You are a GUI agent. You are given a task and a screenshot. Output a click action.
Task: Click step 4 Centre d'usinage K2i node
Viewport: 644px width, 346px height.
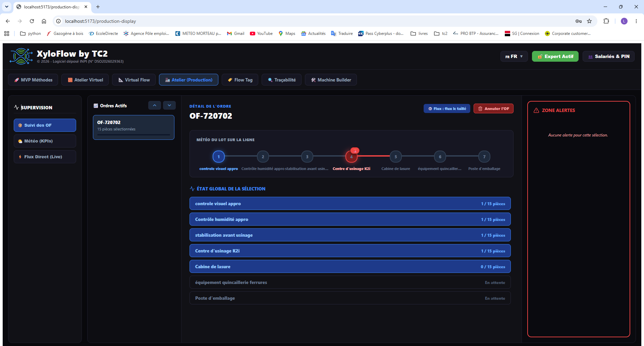click(x=351, y=157)
